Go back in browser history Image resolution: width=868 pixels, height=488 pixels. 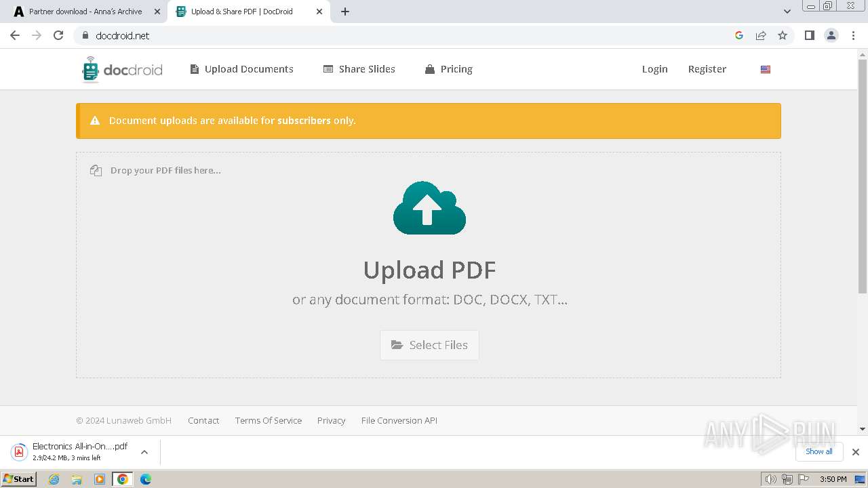(15, 35)
